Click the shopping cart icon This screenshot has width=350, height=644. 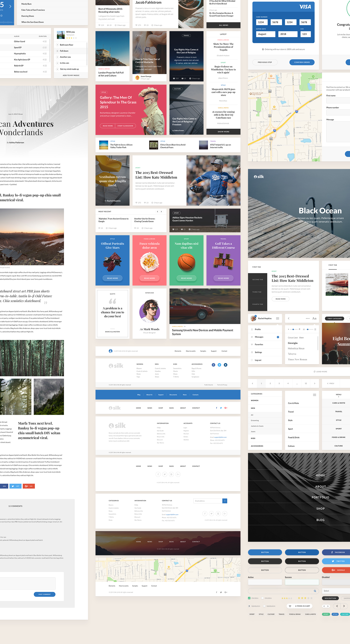pyautogui.click(x=290, y=606)
